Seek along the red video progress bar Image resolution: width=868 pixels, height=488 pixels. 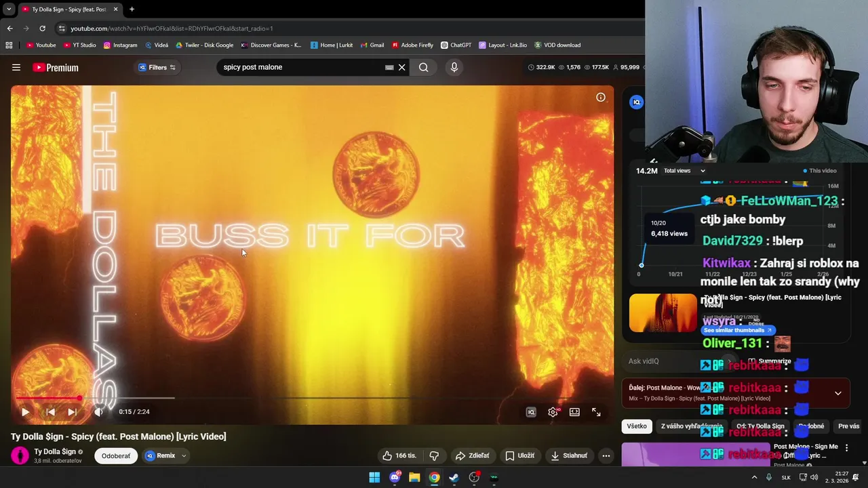click(47, 398)
